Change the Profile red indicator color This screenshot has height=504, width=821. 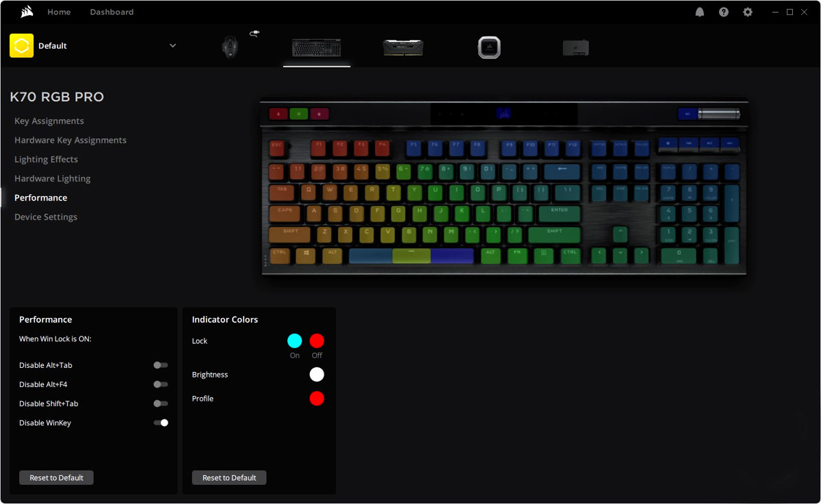pos(317,398)
